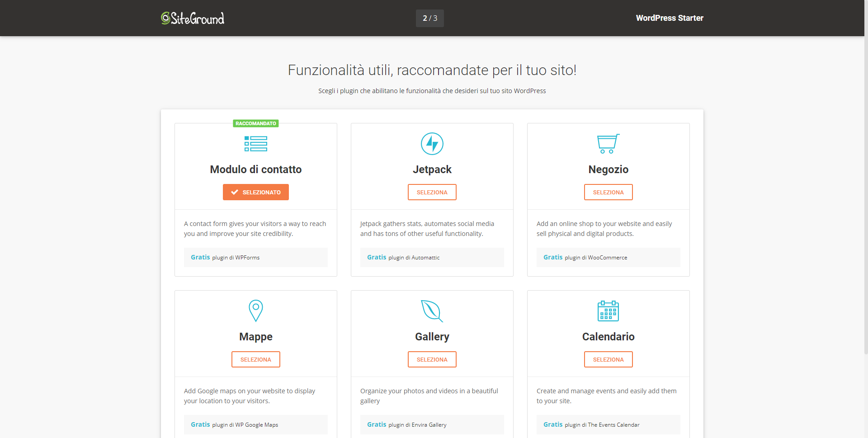
Task: Click the Calendario calendar icon
Action: point(608,311)
